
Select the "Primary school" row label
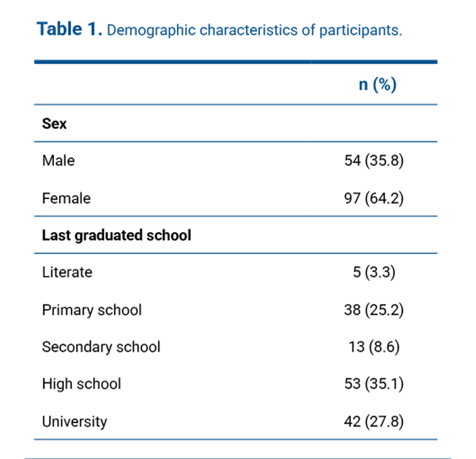pyautogui.click(x=92, y=310)
